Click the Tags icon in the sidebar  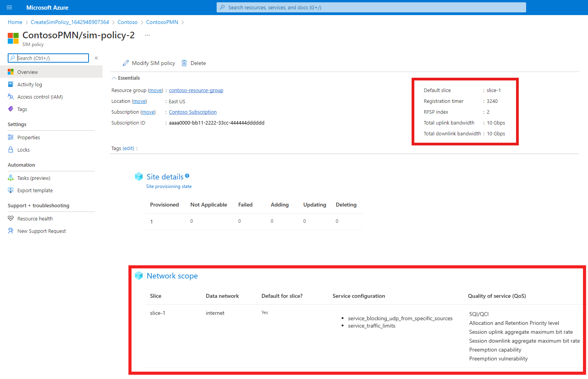pyautogui.click(x=11, y=109)
